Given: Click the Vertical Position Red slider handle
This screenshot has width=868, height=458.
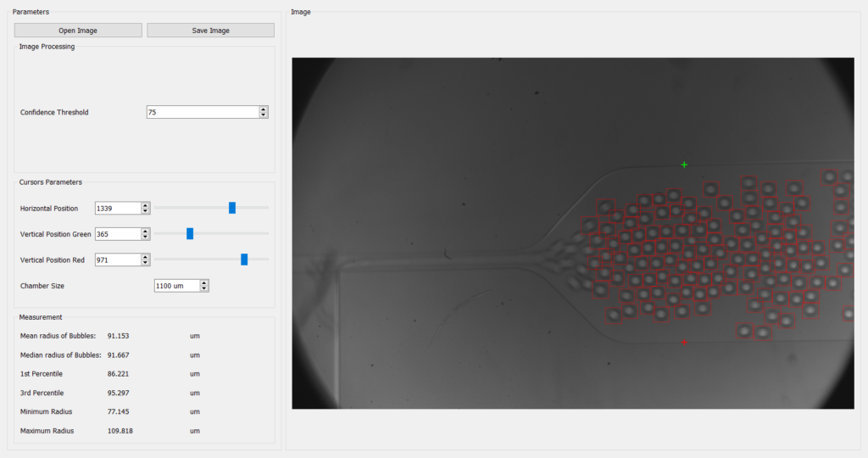Looking at the screenshot, I should pyautogui.click(x=244, y=260).
